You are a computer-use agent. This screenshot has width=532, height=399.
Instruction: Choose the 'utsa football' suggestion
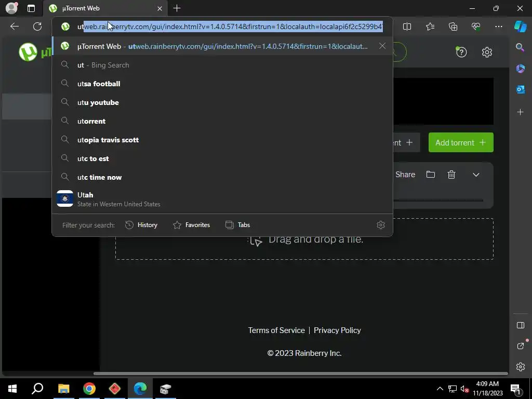point(222,84)
